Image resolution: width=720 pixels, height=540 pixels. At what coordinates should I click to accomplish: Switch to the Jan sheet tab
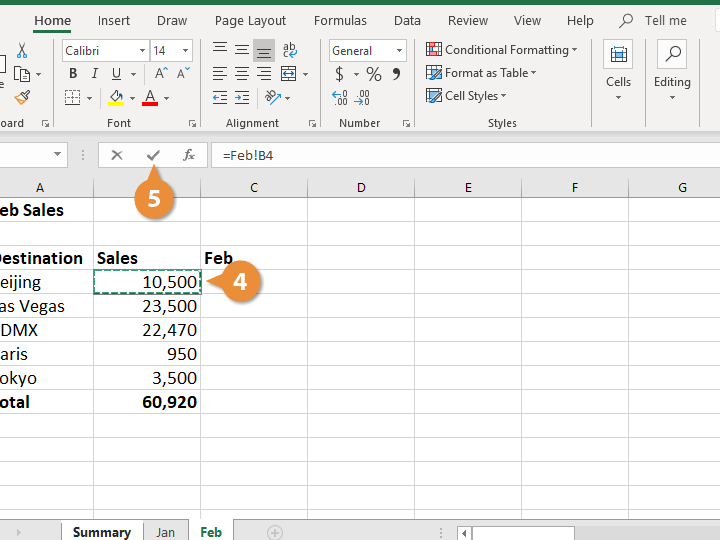tap(165, 532)
